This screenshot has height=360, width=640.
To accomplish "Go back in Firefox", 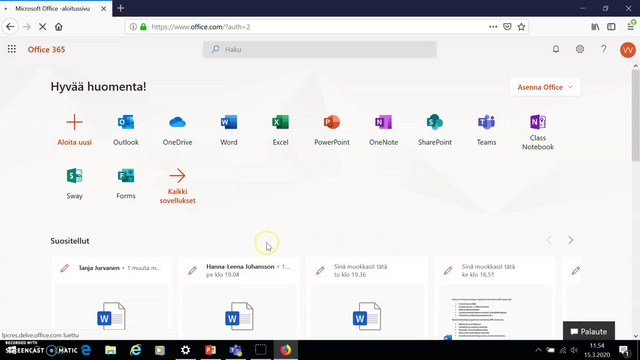I will pyautogui.click(x=10, y=27).
